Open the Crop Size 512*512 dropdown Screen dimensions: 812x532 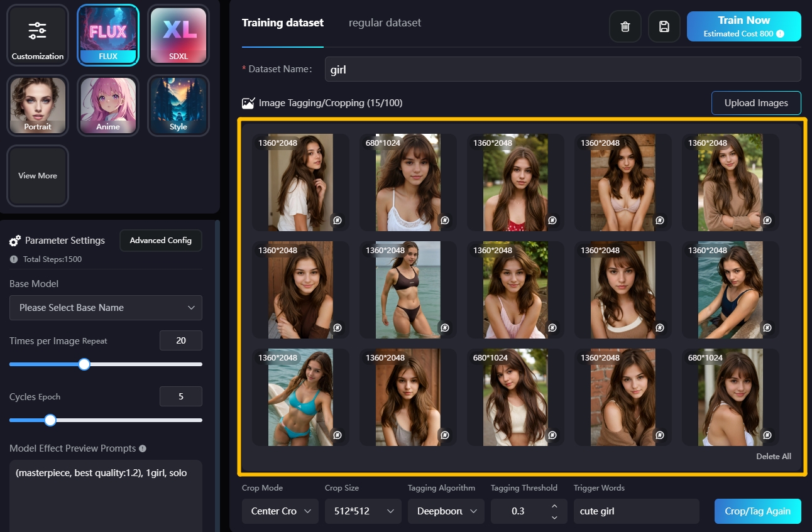tap(363, 511)
